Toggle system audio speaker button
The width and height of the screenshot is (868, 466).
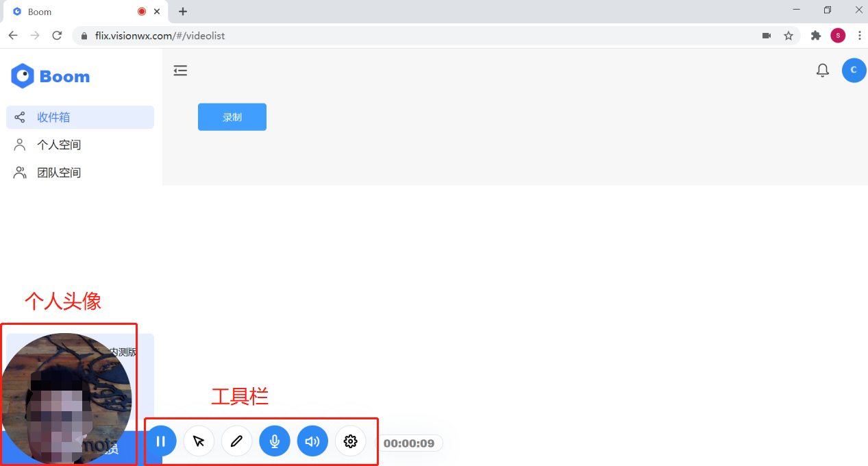pos(312,441)
